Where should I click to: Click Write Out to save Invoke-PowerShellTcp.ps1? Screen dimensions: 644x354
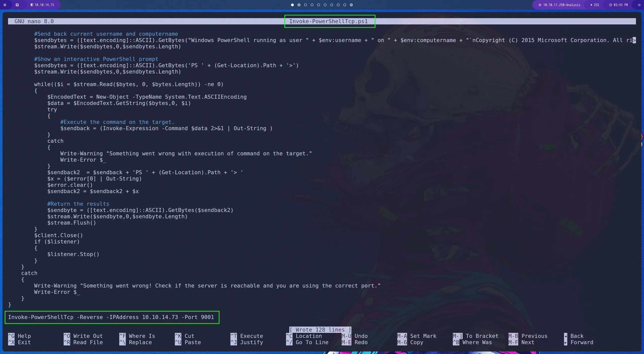click(83, 336)
